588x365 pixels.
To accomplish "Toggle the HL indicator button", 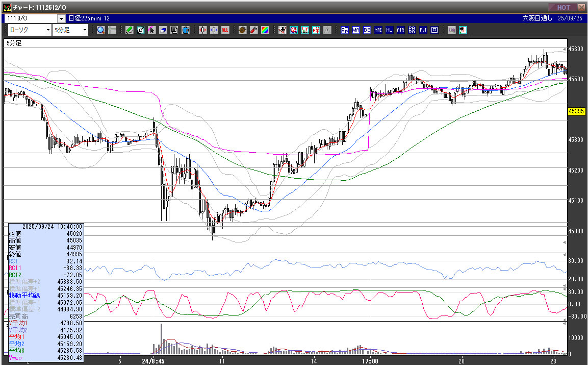I will [x=389, y=30].
